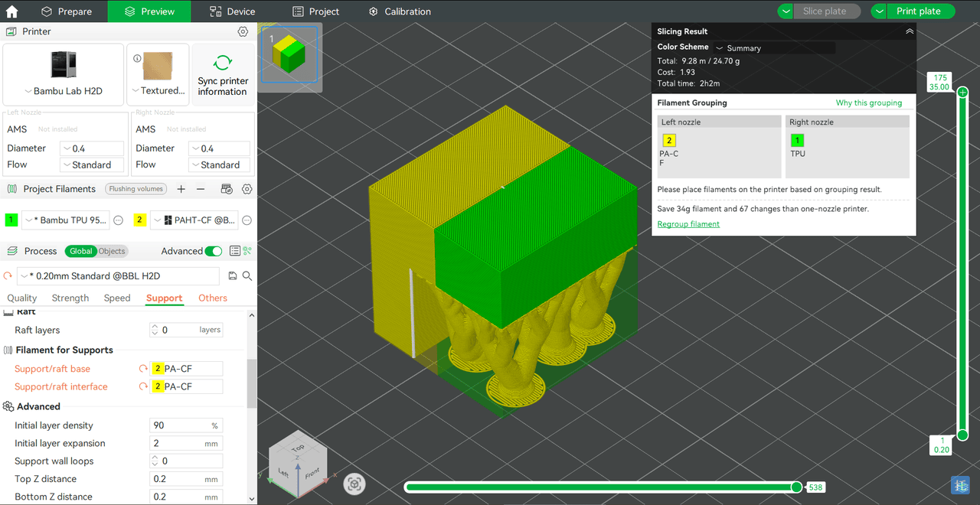The height and width of the screenshot is (505, 980).
Task: Click horizontal move slider handle at 538
Action: click(x=796, y=487)
